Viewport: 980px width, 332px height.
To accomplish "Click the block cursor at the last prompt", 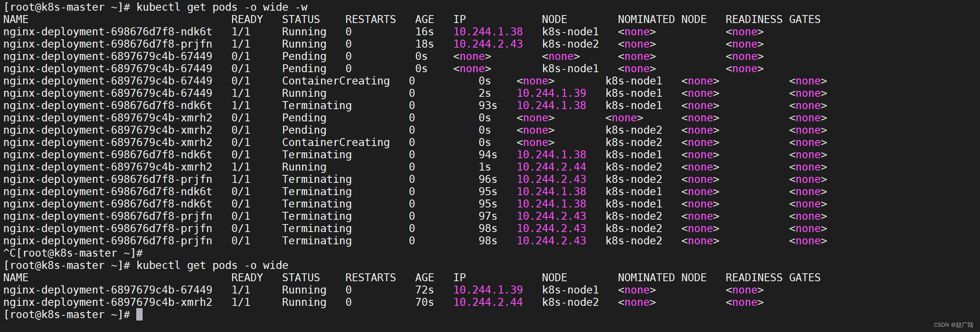I will coord(139,315).
